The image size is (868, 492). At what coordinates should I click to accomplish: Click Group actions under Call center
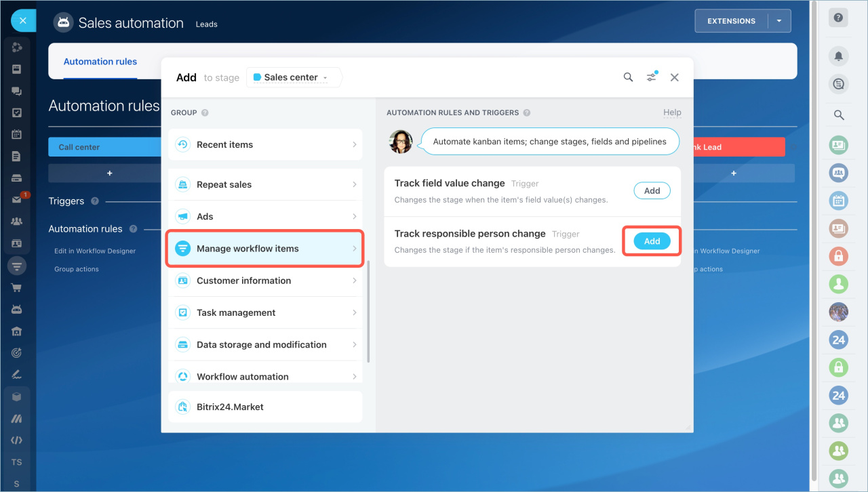[77, 269]
